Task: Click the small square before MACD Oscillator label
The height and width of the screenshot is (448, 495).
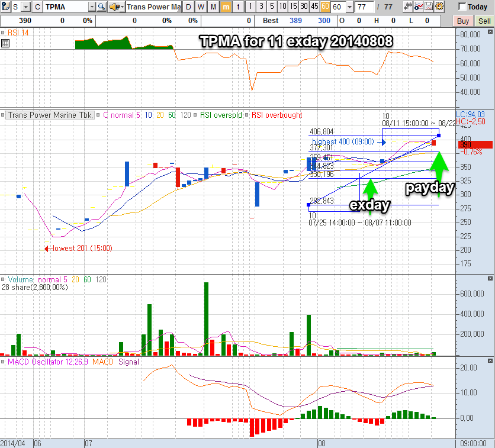Action: (3, 362)
